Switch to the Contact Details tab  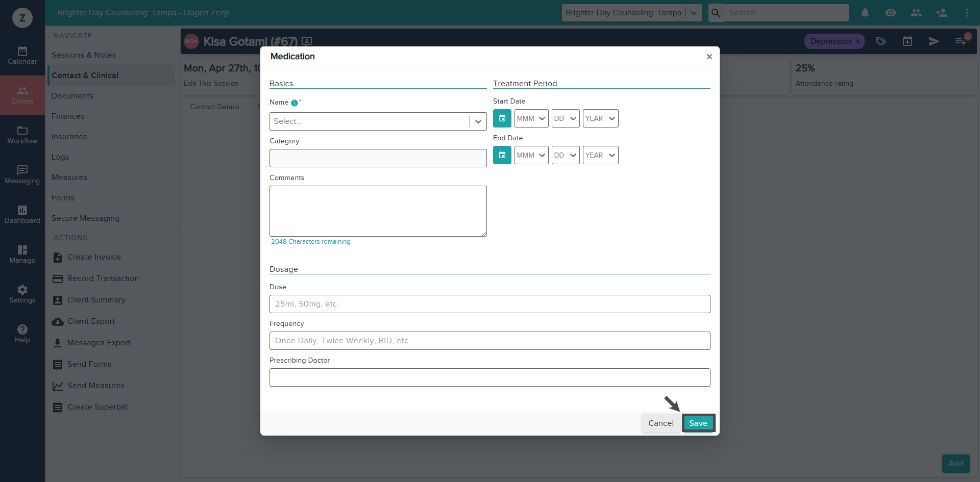[214, 107]
